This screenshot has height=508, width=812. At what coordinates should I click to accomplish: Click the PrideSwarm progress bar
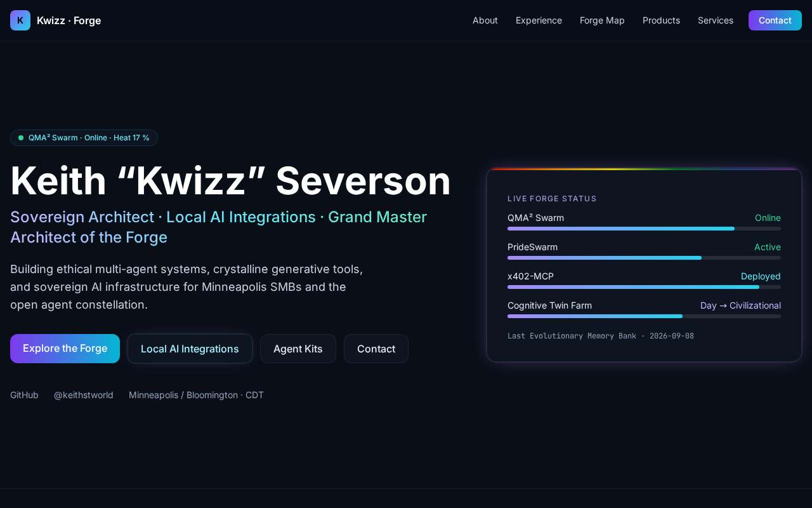tap(644, 258)
